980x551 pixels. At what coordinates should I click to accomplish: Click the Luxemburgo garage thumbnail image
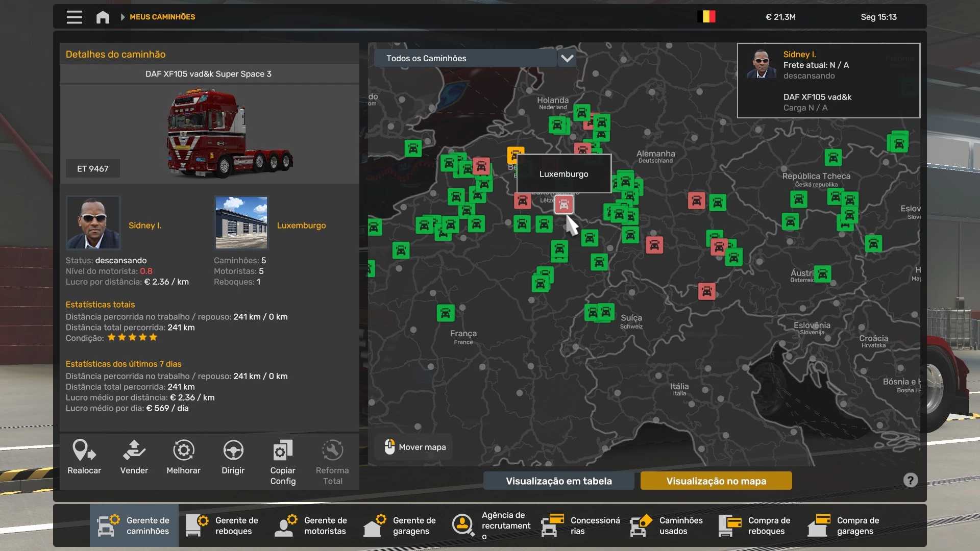241,222
